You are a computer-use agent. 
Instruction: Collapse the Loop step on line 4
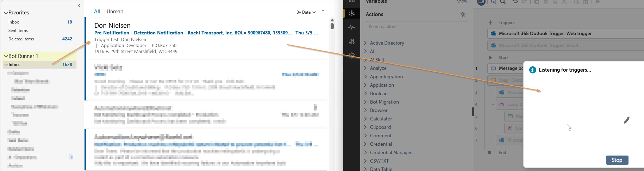(493, 105)
